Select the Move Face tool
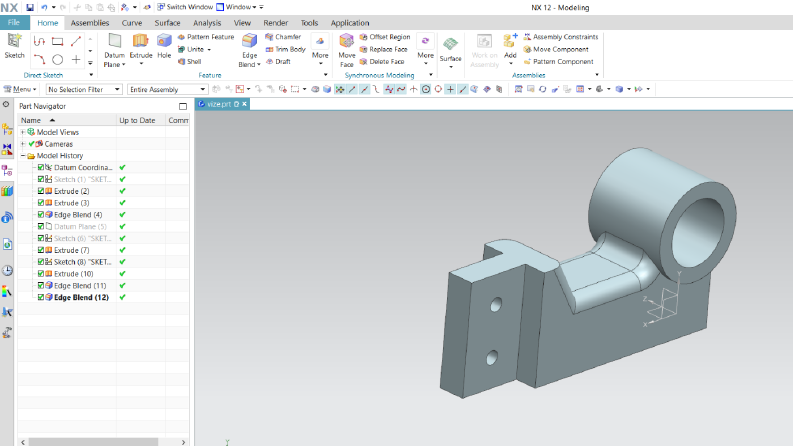The width and height of the screenshot is (793, 446). coord(346,50)
